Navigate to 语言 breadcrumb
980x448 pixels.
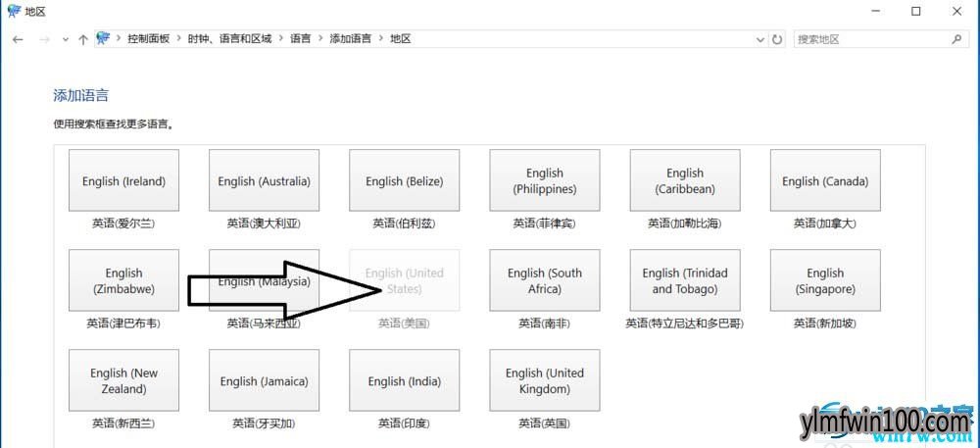(x=300, y=39)
